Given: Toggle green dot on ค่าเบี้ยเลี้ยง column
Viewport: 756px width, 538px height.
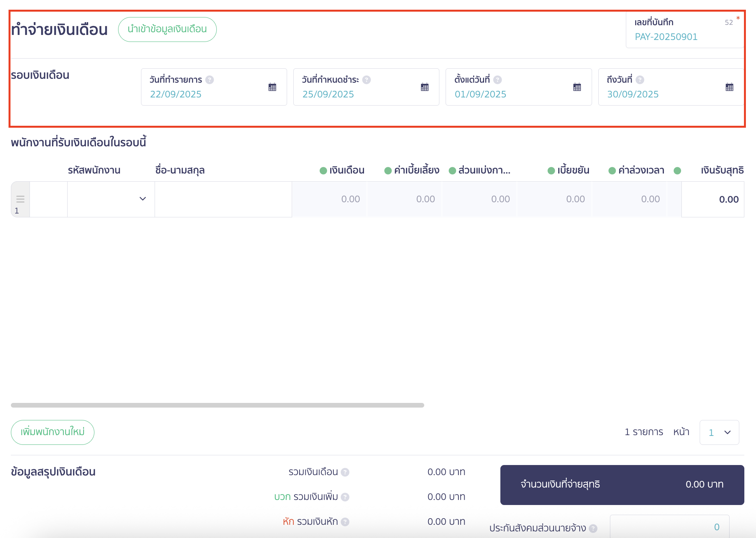Looking at the screenshot, I should point(388,171).
